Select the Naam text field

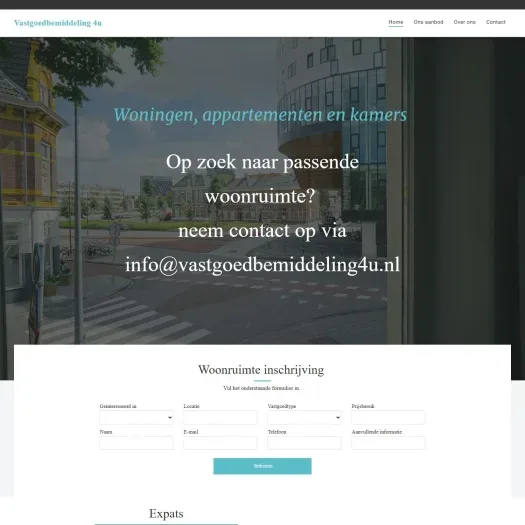136,443
